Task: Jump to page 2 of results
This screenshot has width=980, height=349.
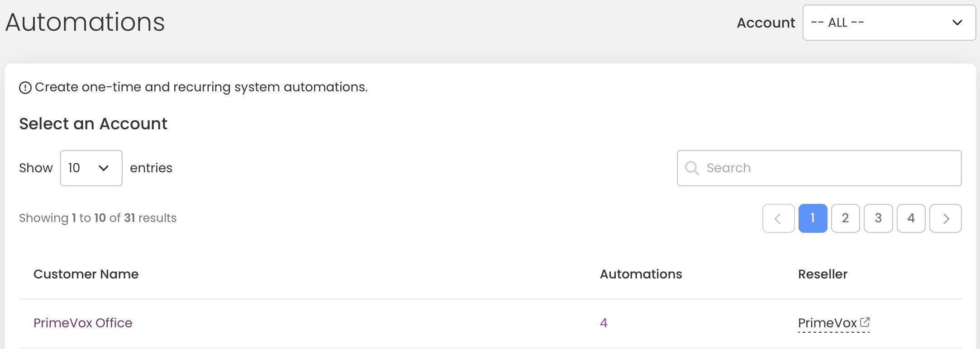Action: coord(845,218)
